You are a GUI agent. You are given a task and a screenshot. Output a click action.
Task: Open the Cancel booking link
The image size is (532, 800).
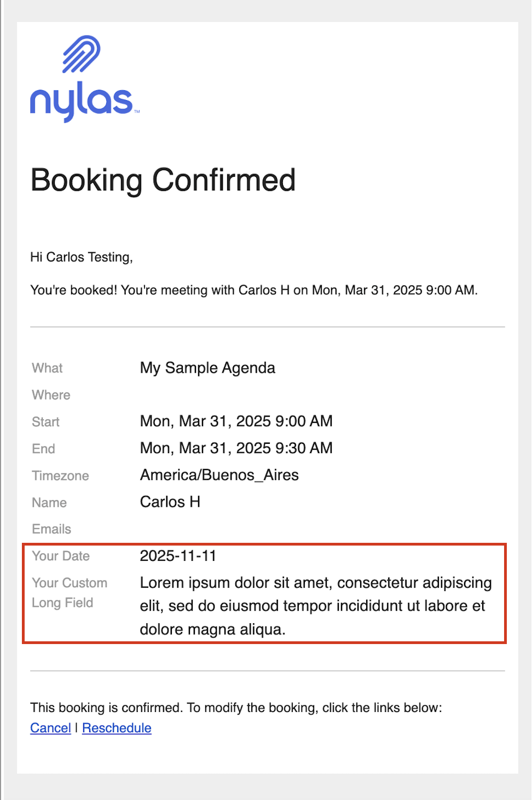tap(50, 728)
